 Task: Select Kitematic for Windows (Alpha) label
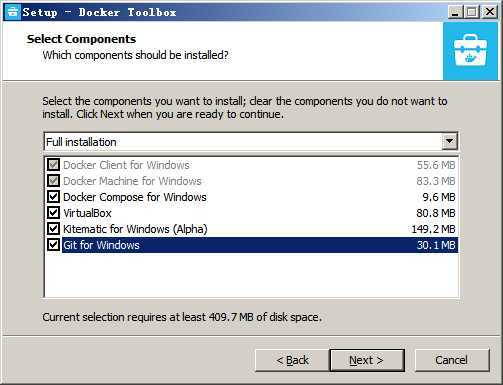pos(135,229)
